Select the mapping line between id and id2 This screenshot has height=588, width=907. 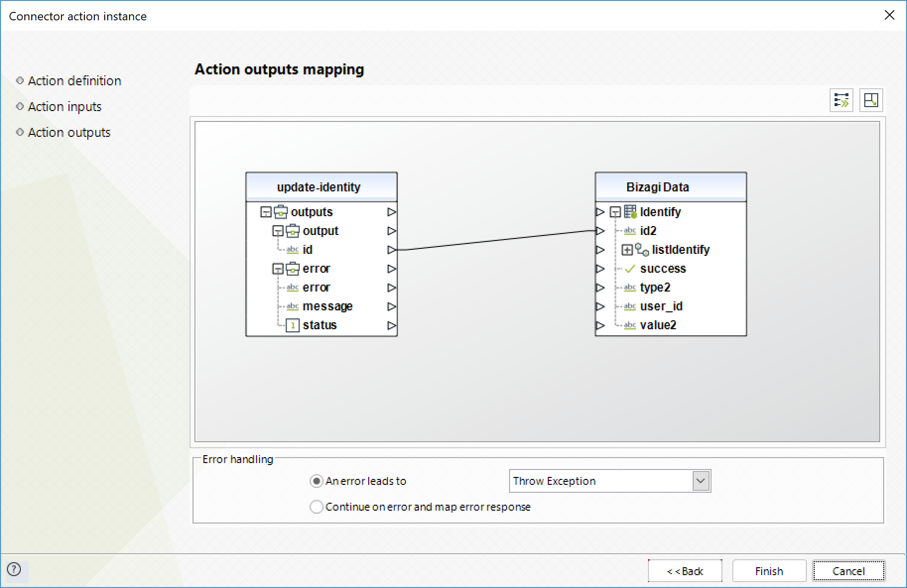pyautogui.click(x=496, y=240)
